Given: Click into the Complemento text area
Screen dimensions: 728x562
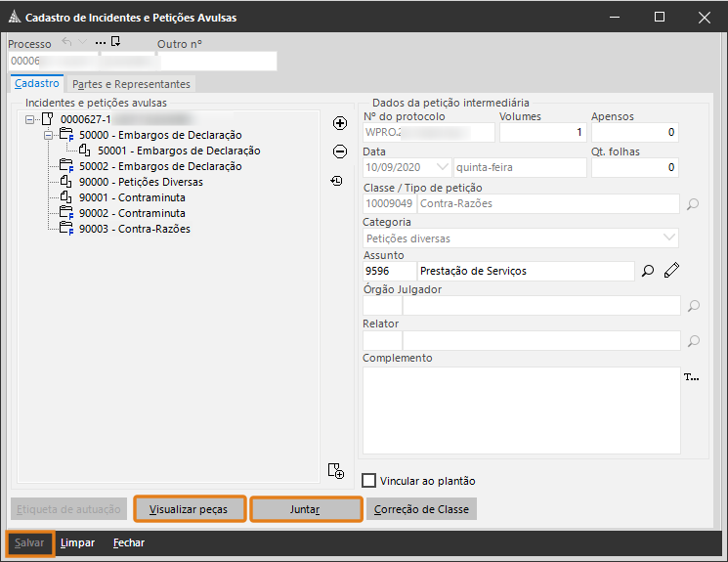Looking at the screenshot, I should tap(520, 411).
